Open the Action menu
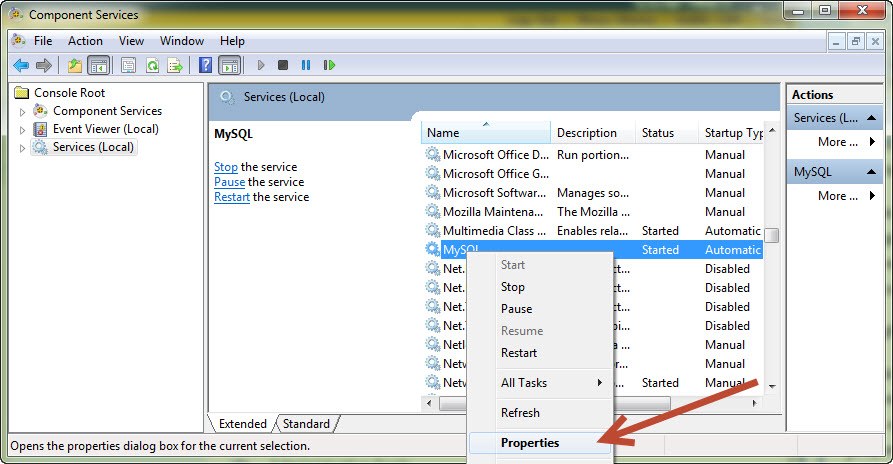This screenshot has width=893, height=464. [85, 41]
